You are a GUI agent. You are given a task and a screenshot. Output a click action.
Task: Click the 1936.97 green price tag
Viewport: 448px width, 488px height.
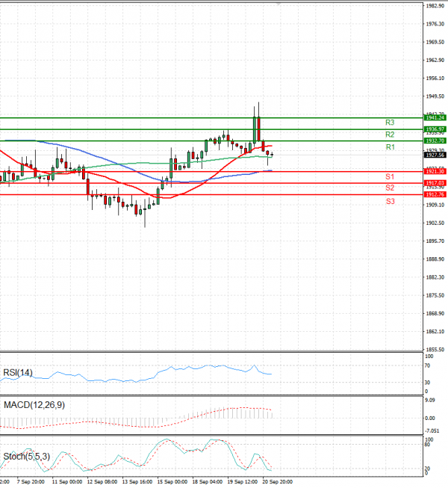[x=435, y=129]
